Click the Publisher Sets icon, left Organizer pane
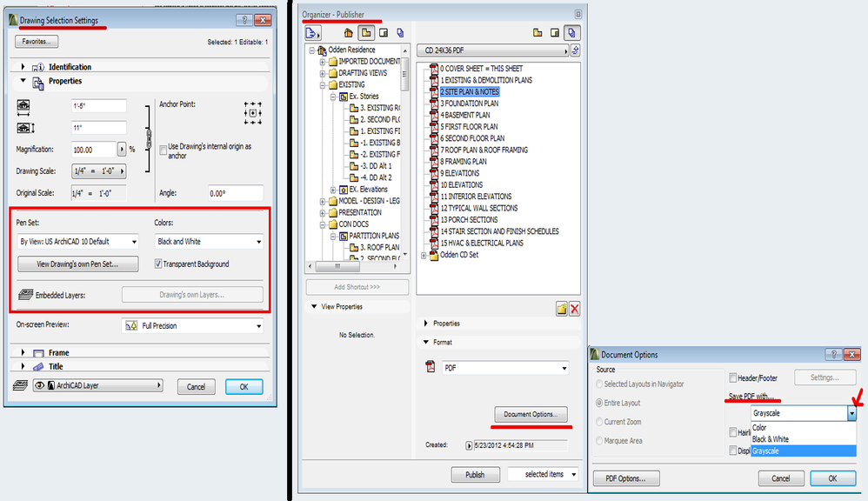Screen dimensions: 868x501 tap(401, 33)
